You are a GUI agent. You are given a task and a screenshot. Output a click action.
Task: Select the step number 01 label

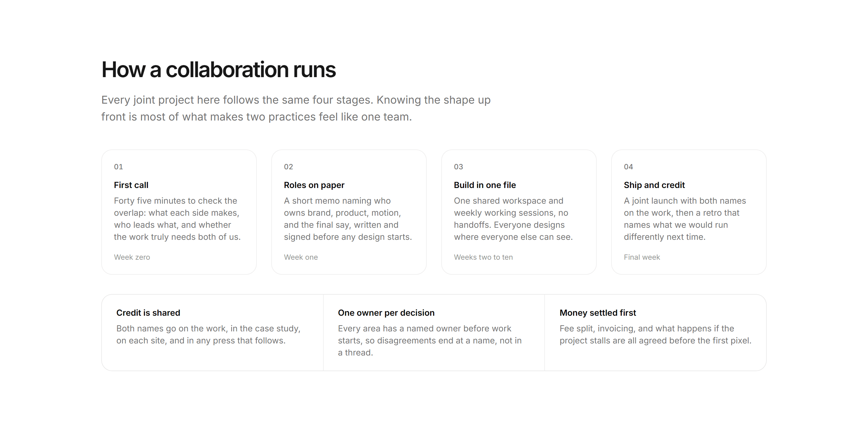(119, 167)
